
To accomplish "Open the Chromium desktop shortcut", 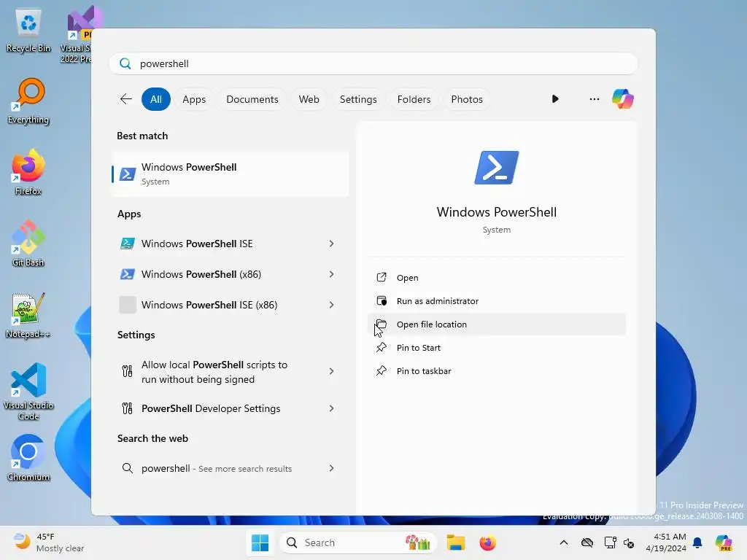I will (28, 458).
